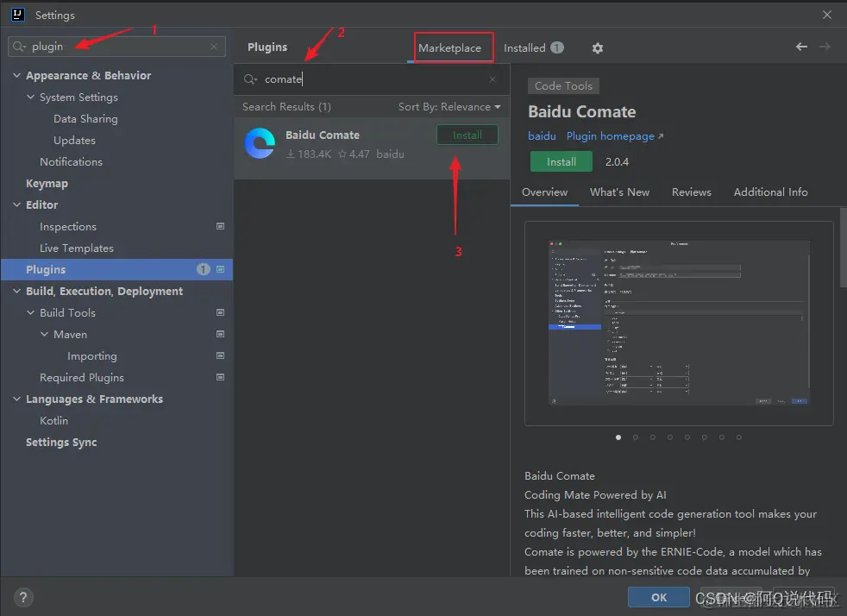Select the second screenshot carousel dot

pyautogui.click(x=636, y=437)
